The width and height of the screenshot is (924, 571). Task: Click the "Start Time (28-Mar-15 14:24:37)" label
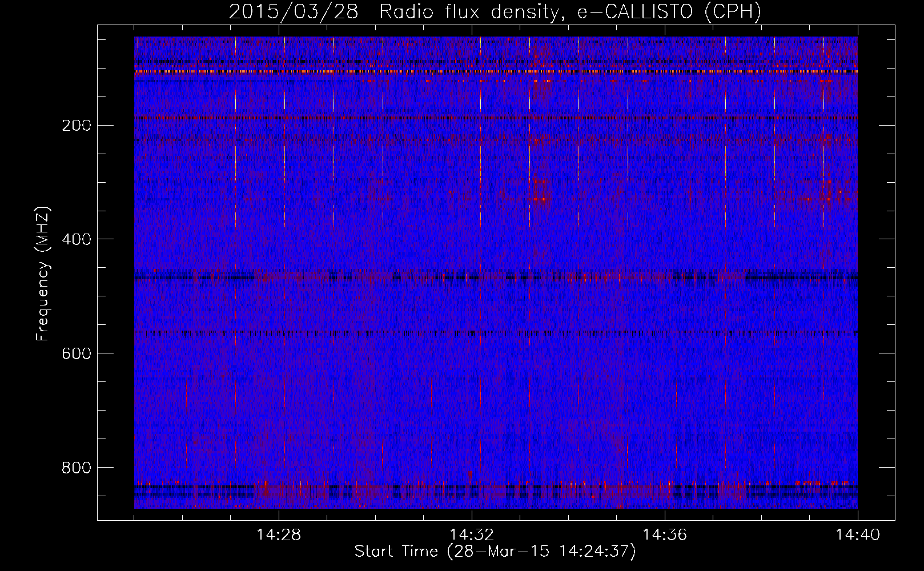click(495, 552)
